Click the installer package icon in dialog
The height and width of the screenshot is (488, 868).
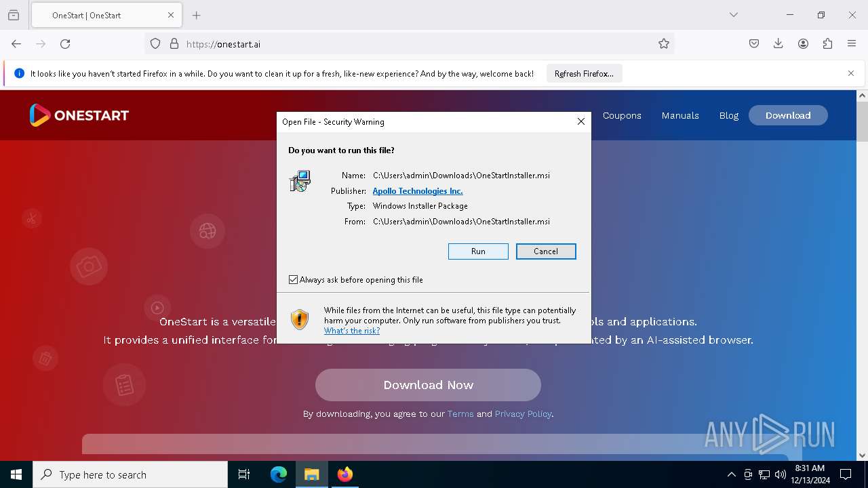point(300,181)
